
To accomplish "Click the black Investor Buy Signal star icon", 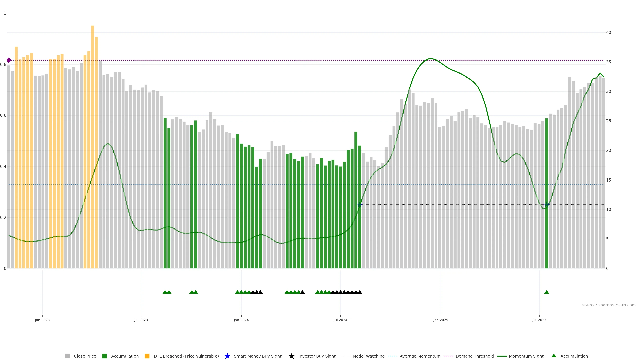I will tap(291, 356).
